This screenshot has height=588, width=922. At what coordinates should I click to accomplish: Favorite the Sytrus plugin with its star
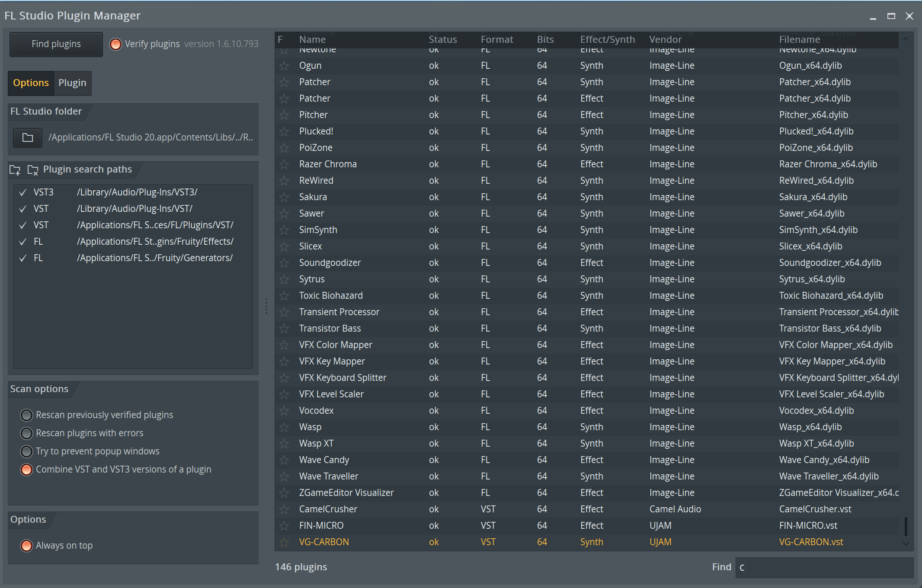284,279
